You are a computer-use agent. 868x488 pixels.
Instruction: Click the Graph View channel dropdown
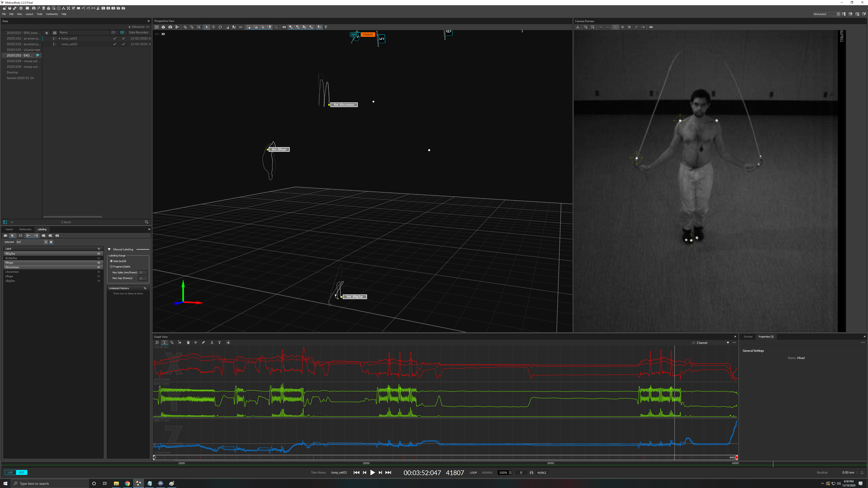tap(727, 343)
